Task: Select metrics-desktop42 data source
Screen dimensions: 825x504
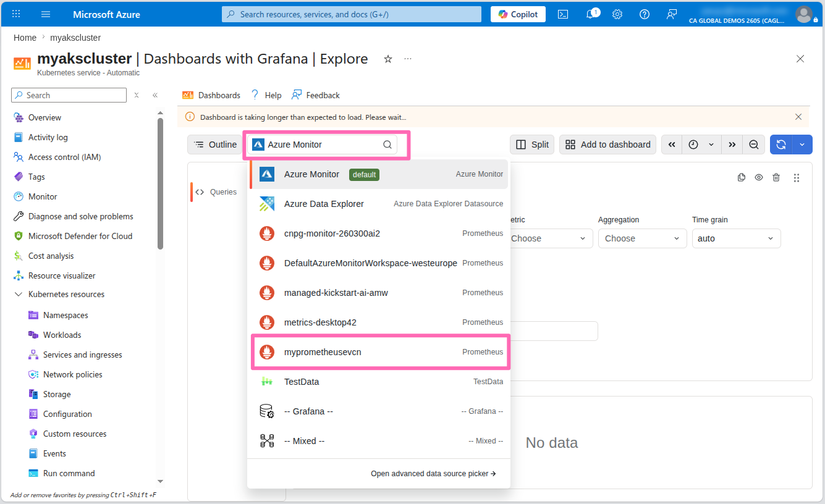Action: (379, 322)
